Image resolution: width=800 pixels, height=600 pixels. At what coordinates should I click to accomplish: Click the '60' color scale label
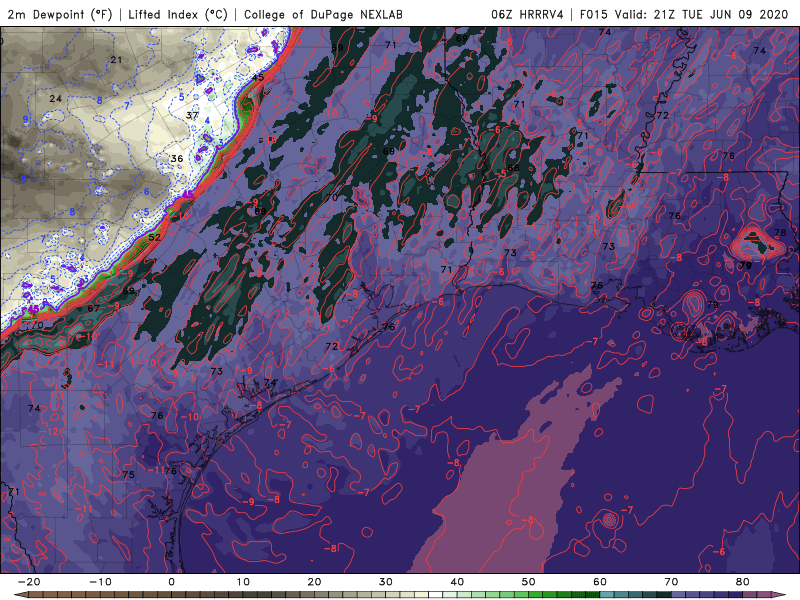pyautogui.click(x=600, y=582)
